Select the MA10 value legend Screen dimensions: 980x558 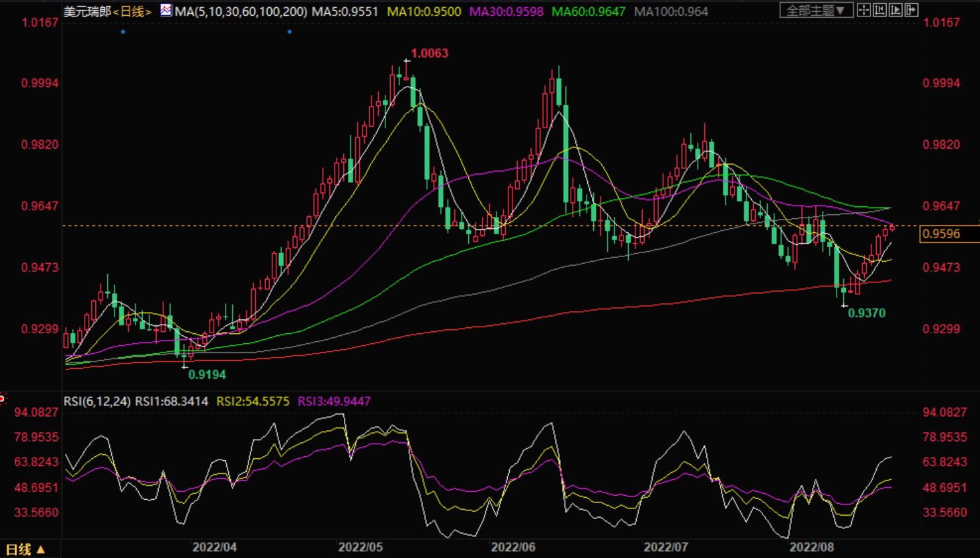pos(424,12)
